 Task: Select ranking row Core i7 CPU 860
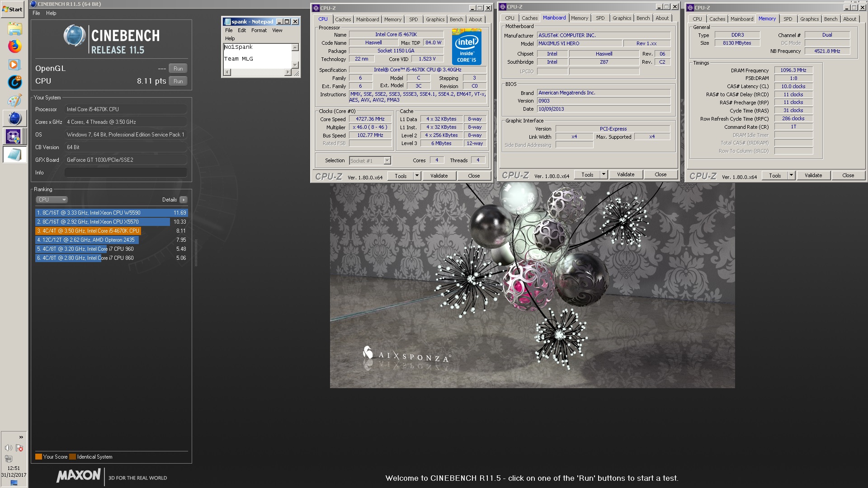click(x=111, y=258)
